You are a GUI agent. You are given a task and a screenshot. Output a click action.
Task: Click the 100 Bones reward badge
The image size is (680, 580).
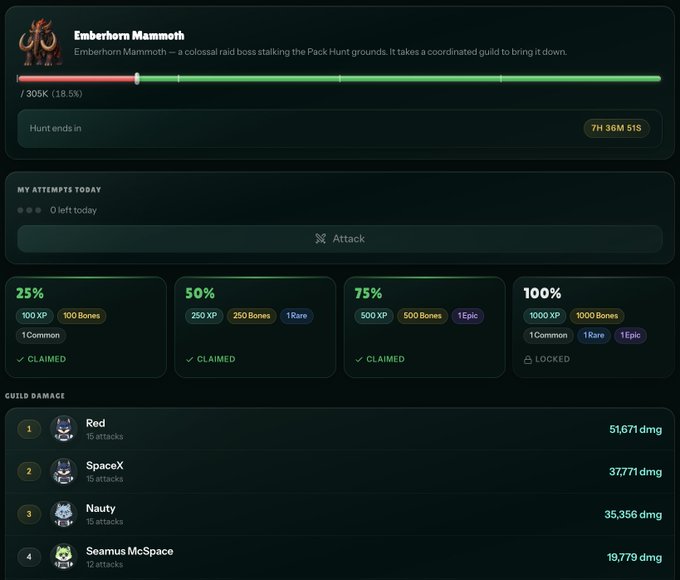[82, 315]
